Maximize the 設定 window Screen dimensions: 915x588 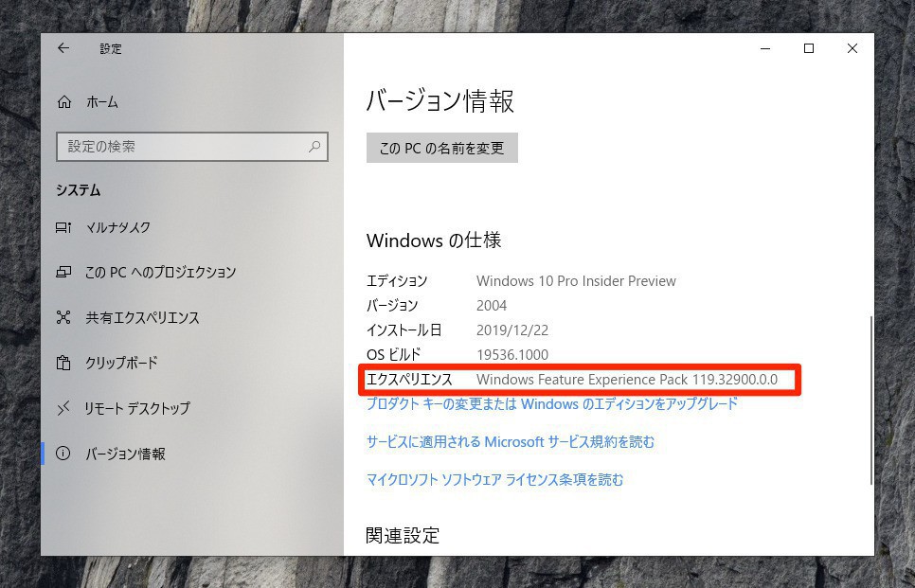click(809, 48)
